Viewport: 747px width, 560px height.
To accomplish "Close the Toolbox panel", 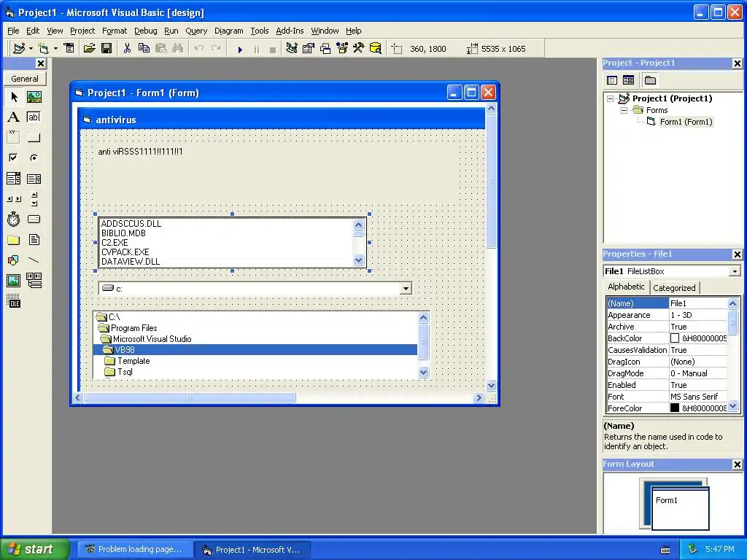I will pyautogui.click(x=41, y=63).
